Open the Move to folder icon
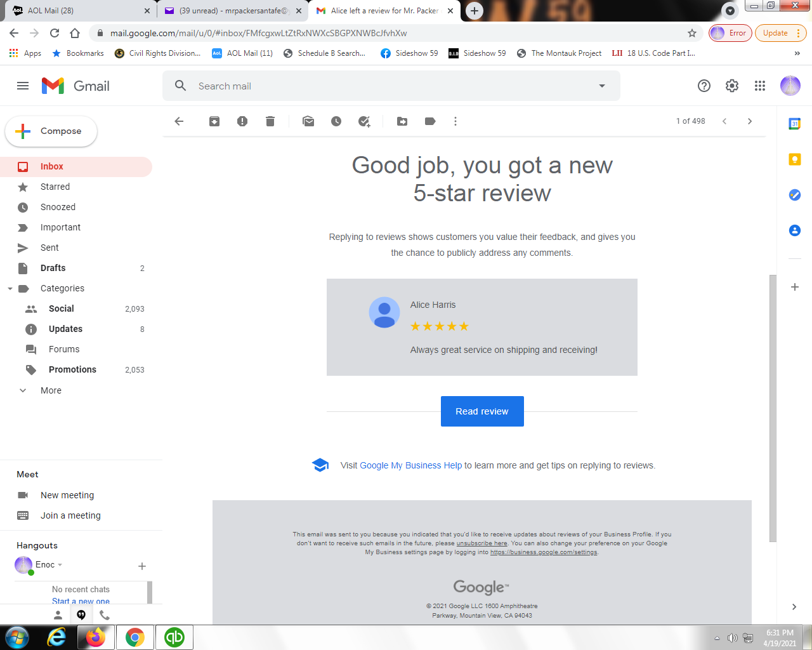This screenshot has height=650, width=812. 402,121
